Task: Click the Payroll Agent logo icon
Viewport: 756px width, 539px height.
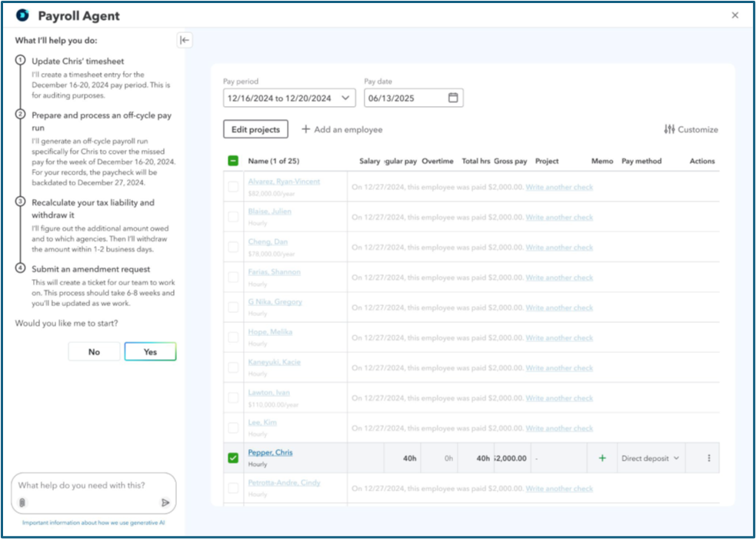Action: (22, 15)
